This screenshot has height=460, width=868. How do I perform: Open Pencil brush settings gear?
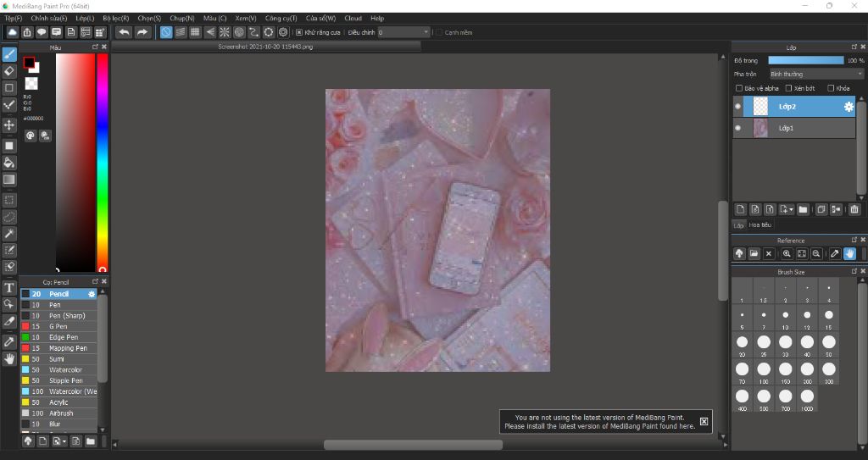[x=92, y=294]
